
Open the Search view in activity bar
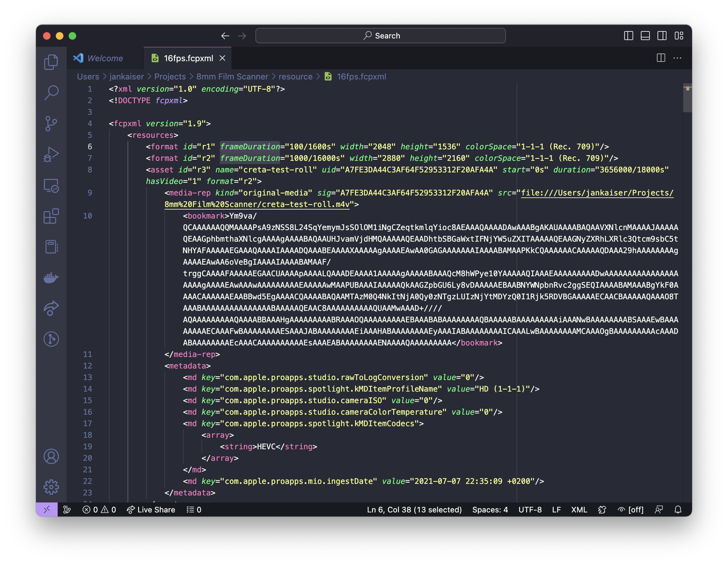(x=51, y=93)
